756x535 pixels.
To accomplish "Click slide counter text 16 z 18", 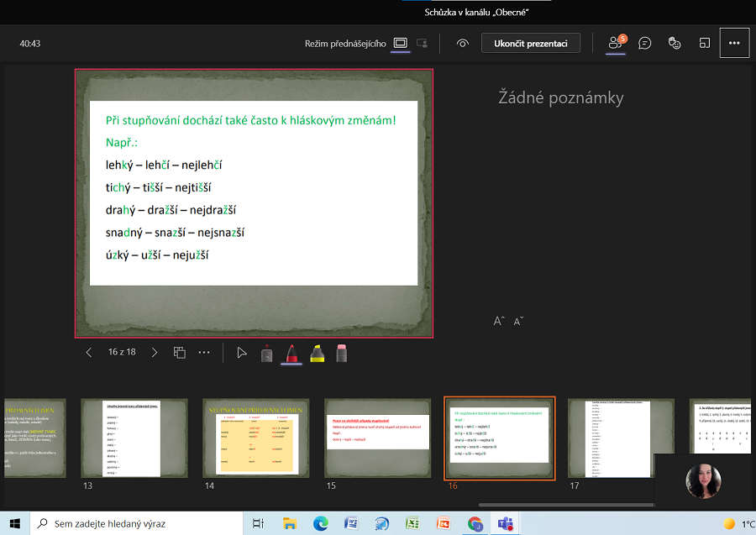I will (122, 353).
